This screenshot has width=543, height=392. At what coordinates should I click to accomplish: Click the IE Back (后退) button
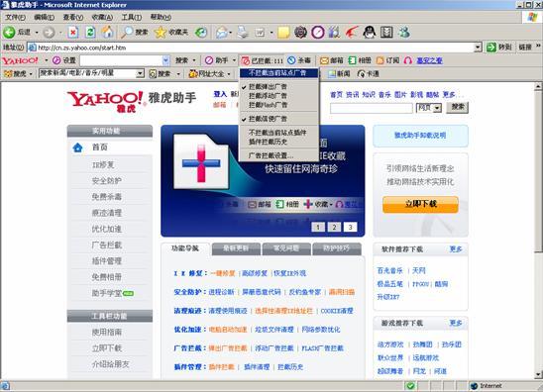[17, 33]
